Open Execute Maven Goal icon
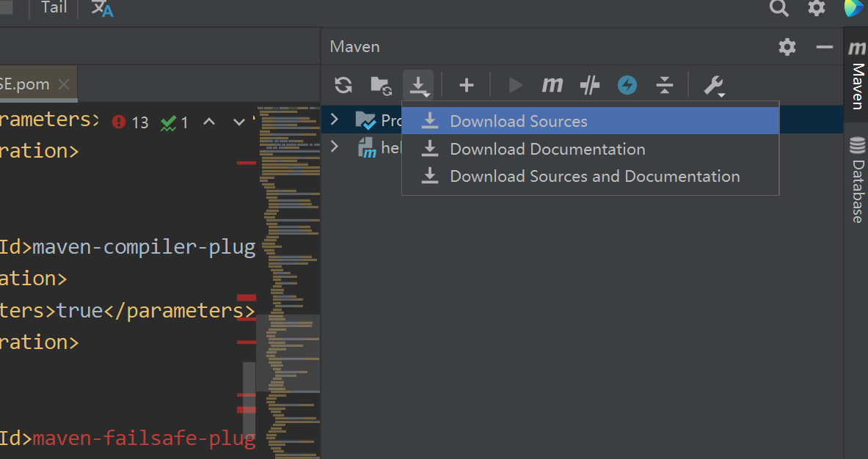The image size is (868, 459). (x=552, y=85)
